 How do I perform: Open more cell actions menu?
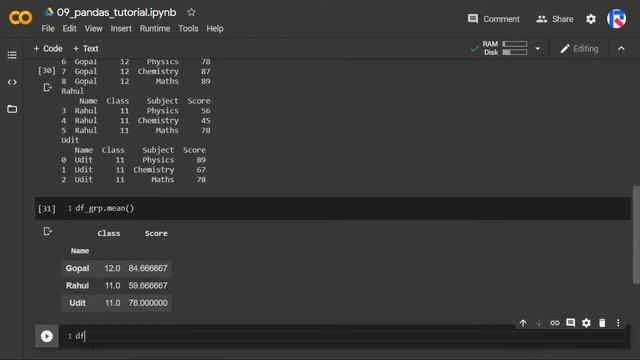[x=618, y=323]
